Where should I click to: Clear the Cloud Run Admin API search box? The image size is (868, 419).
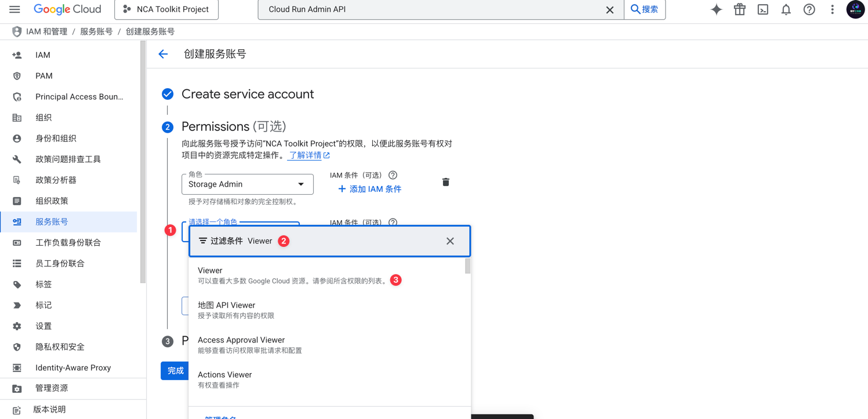609,9
